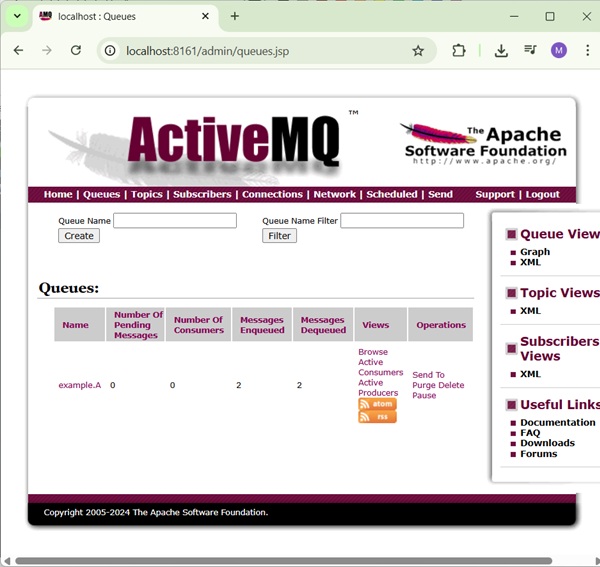This screenshot has width=600, height=567.
Task: Purge the example.A queue
Action: pos(424,385)
